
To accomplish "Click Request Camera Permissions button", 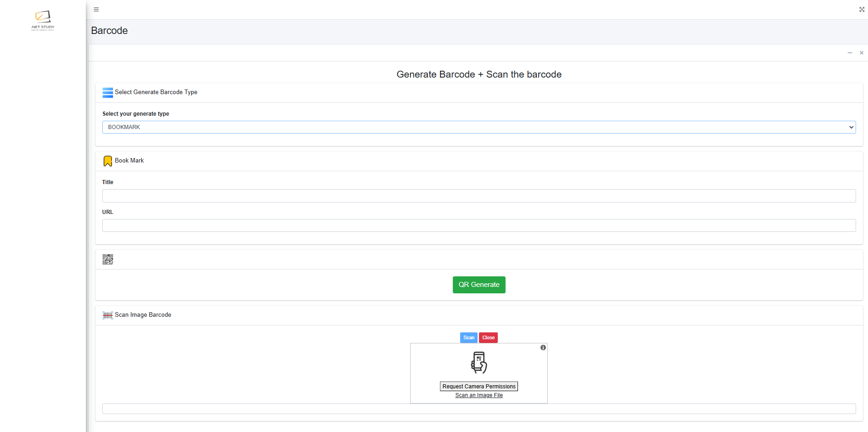I will pos(479,387).
